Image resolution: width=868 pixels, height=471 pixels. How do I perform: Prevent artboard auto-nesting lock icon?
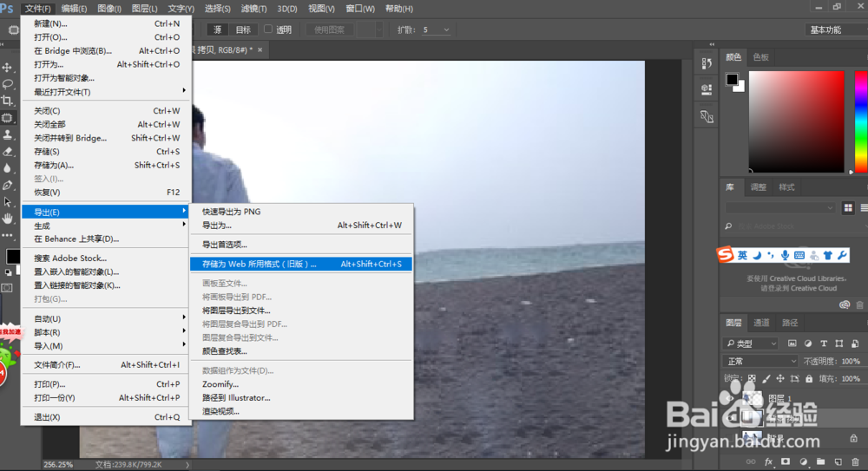(795, 379)
